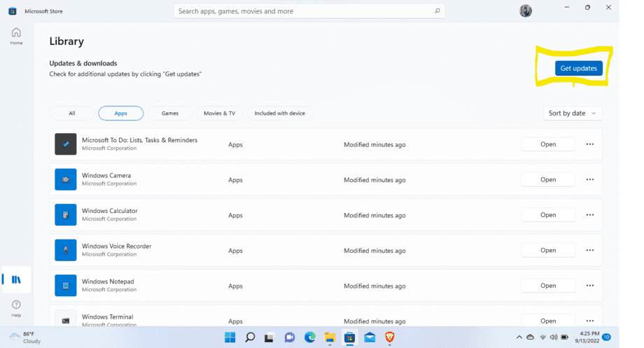The image size is (644, 348).
Task: Click the "Windows Calculator" title text
Action: point(110,211)
